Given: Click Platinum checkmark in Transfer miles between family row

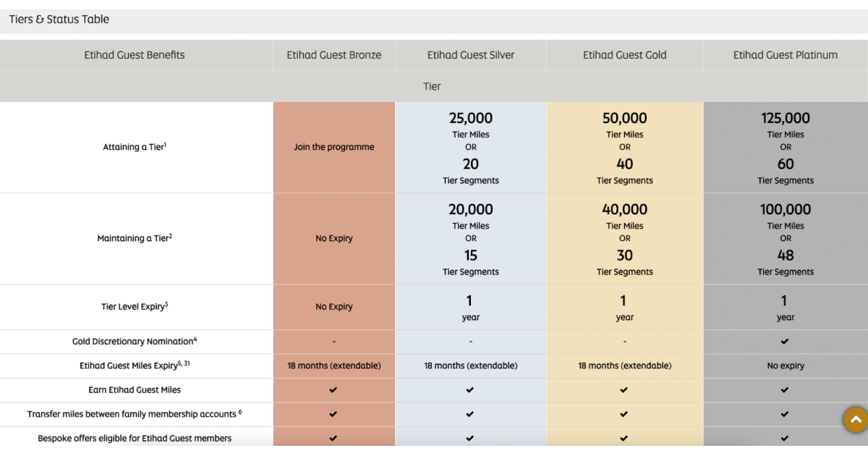Looking at the screenshot, I should click(x=785, y=414).
